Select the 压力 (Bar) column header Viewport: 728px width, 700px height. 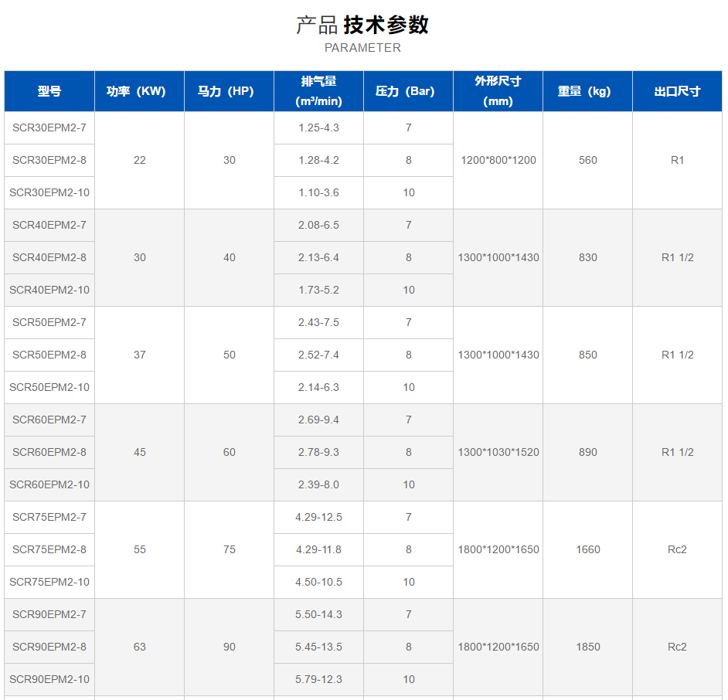[x=408, y=91]
